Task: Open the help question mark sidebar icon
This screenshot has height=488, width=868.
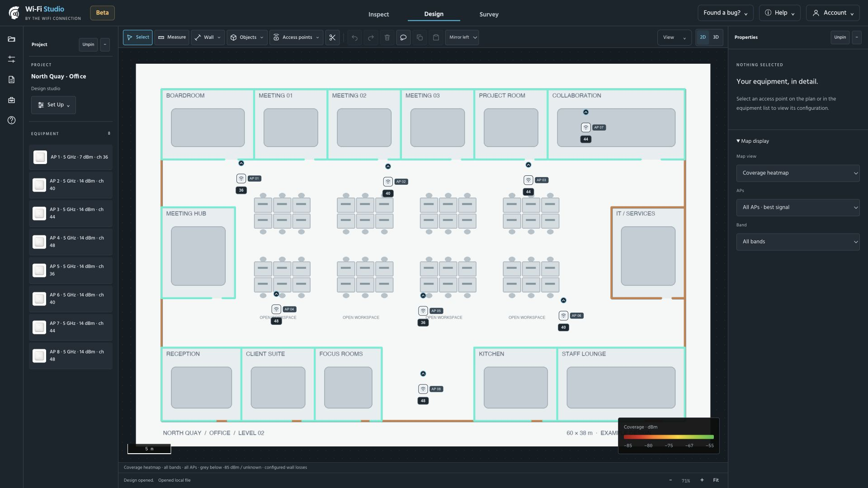Action: tap(11, 120)
